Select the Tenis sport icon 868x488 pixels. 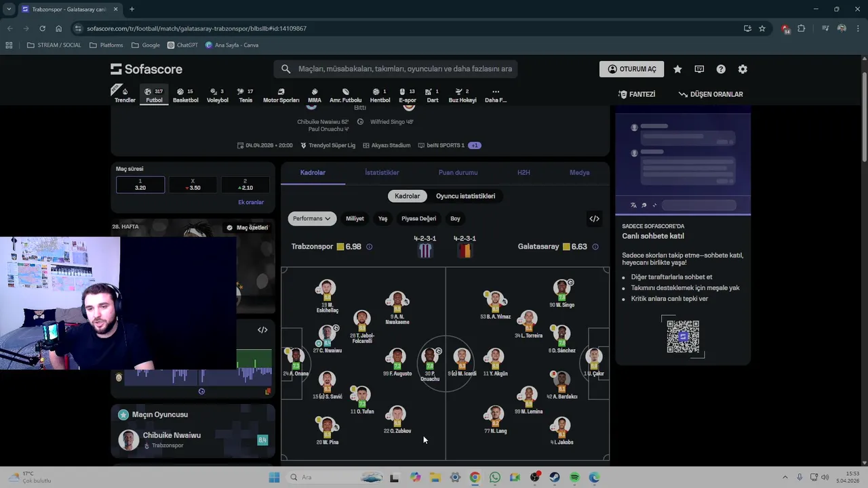[x=245, y=95]
